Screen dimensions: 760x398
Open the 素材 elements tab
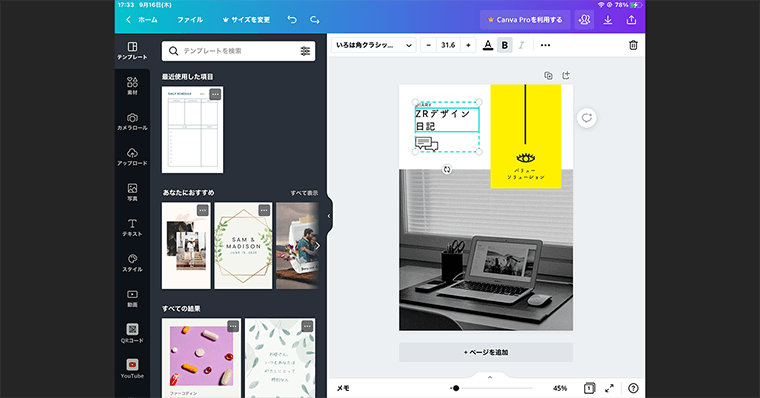click(132, 86)
